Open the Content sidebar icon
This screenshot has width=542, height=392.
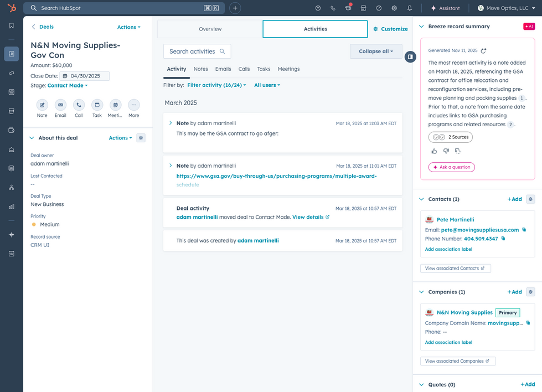click(x=12, y=92)
